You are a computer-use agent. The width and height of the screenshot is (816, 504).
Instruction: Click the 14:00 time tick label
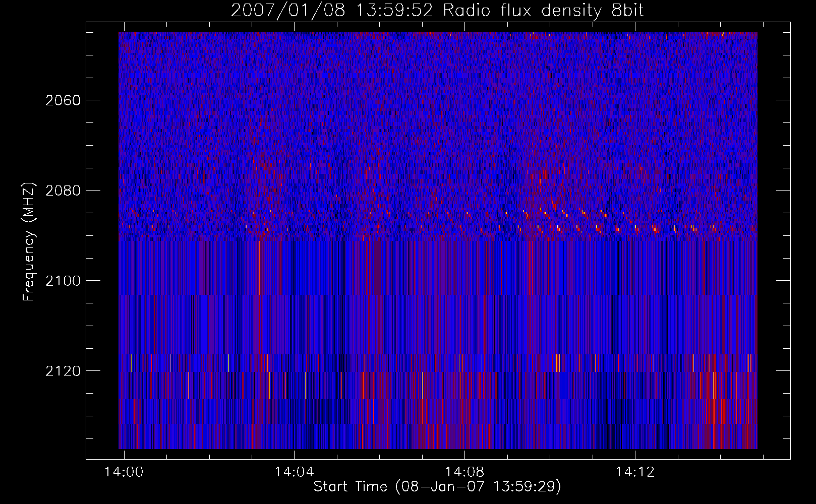[124, 472]
